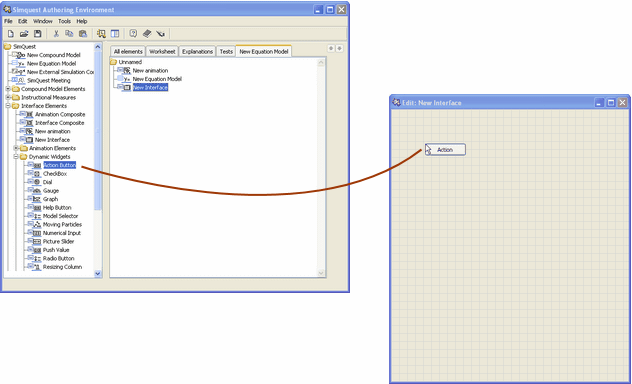Switch to the Explanations tab
The height and width of the screenshot is (384, 632).
197,52
